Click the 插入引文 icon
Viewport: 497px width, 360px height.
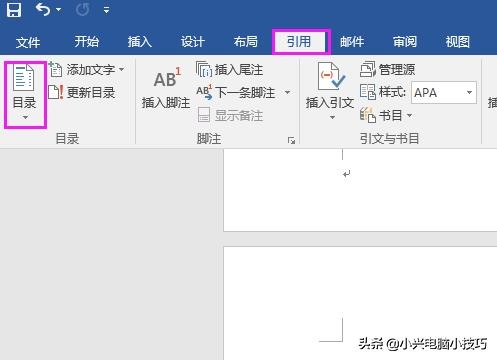[331, 76]
